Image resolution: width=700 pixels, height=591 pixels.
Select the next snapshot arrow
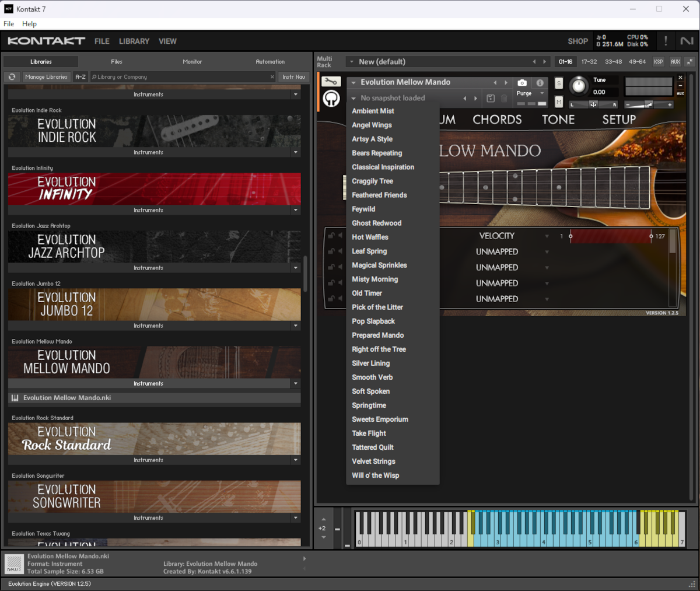tap(475, 99)
